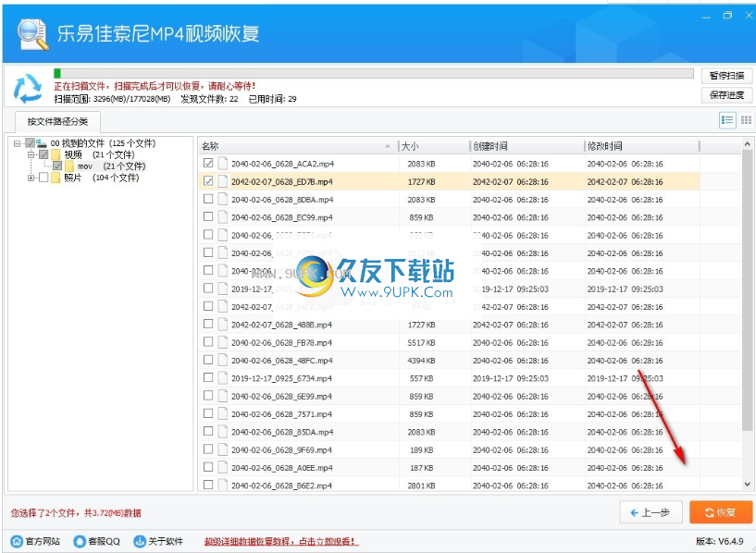Click file icon of 2042-02-07_0628_488B.mp4
The width and height of the screenshot is (756, 553).
pyautogui.click(x=223, y=325)
